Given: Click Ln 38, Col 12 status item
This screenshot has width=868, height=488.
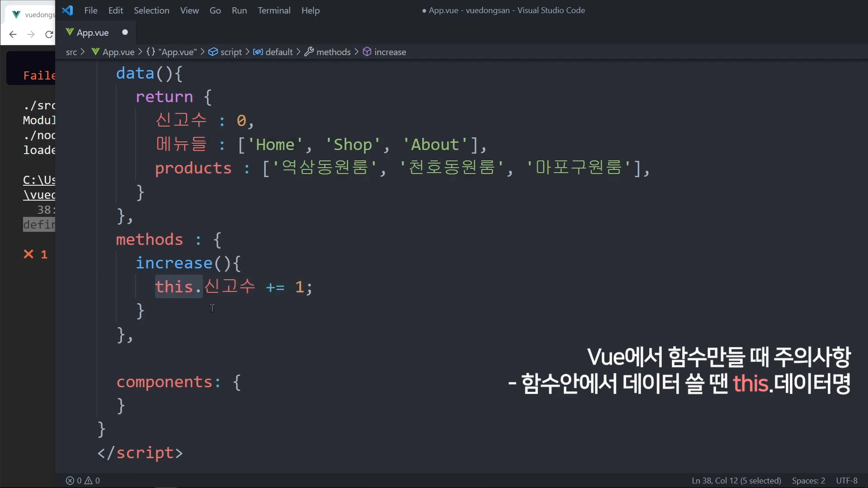Looking at the screenshot, I should click(736, 480).
